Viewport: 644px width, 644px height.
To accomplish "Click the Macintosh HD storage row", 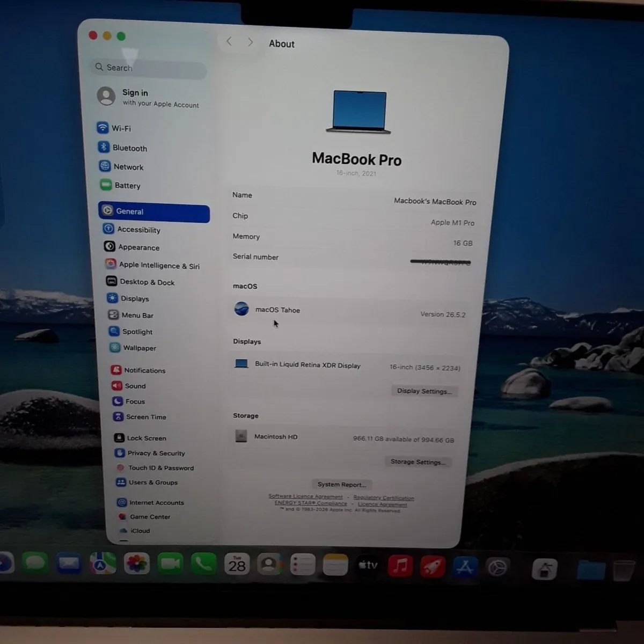I will pyautogui.click(x=345, y=438).
